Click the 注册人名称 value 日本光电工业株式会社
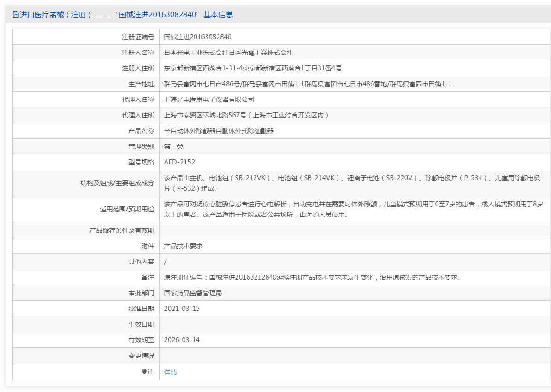 [228, 53]
